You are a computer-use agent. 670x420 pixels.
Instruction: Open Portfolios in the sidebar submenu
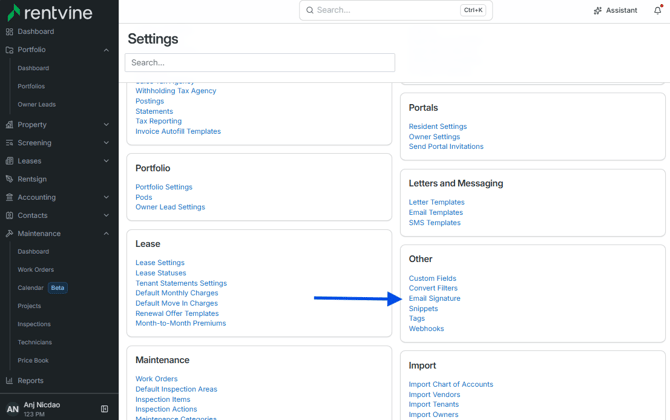pyautogui.click(x=31, y=86)
